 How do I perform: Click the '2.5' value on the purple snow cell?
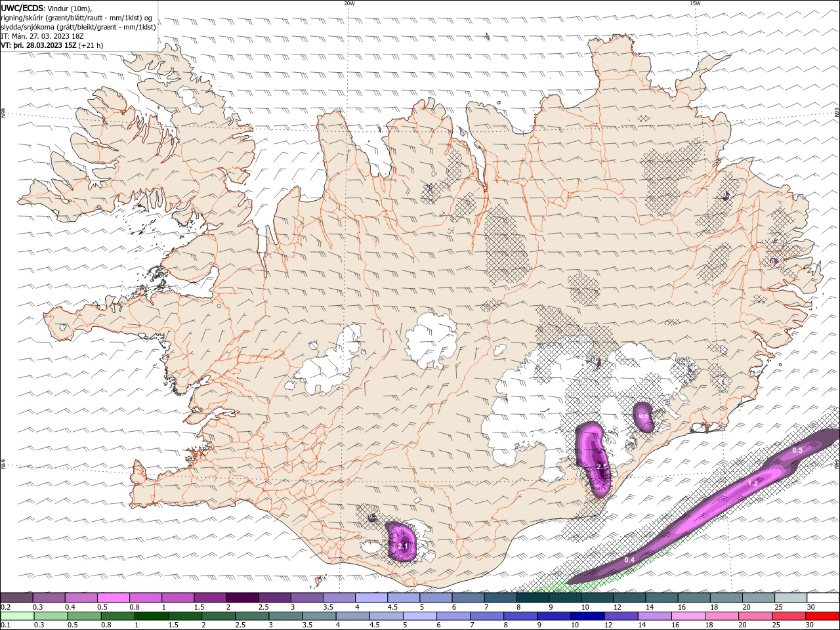[x=602, y=466]
